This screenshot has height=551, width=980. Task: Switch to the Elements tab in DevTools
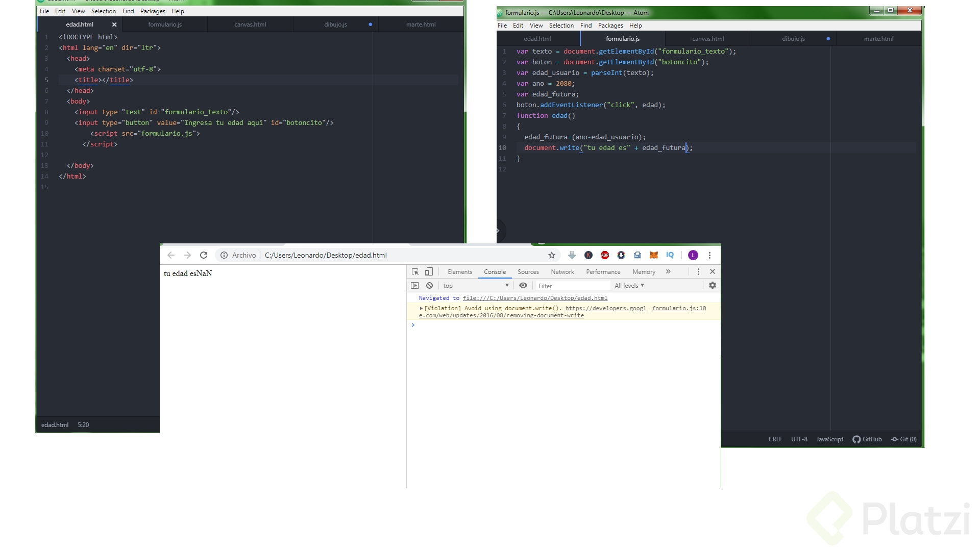tap(460, 272)
